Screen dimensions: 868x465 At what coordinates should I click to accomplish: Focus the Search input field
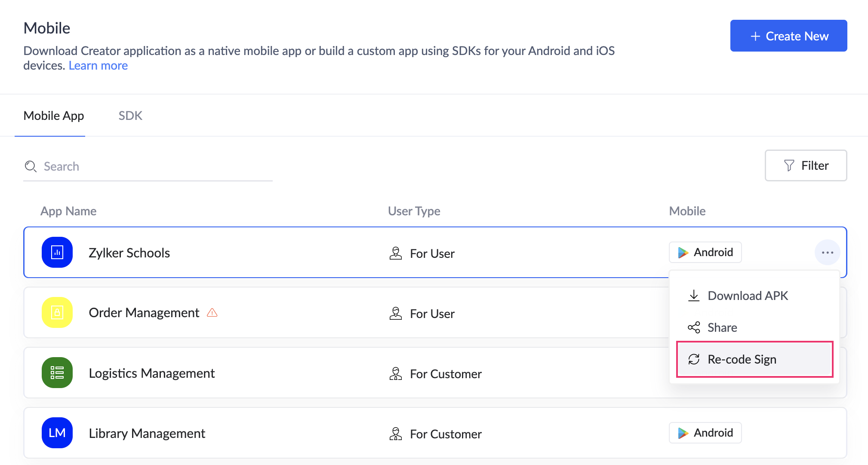tap(155, 166)
